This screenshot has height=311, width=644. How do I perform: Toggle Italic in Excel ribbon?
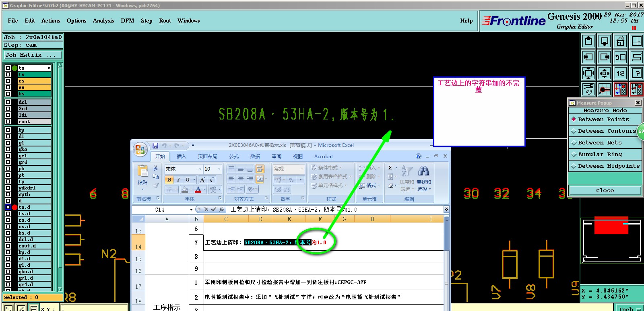click(178, 180)
